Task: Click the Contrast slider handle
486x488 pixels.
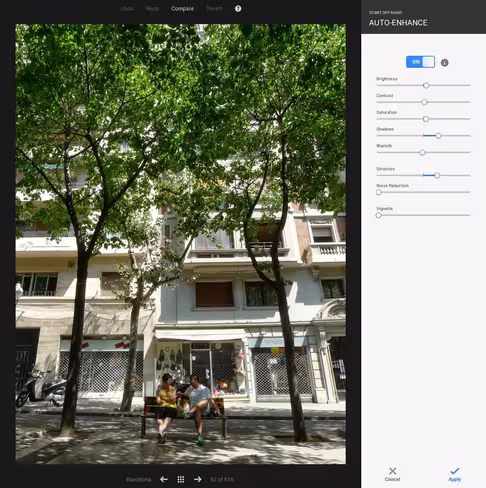Action: 424,102
